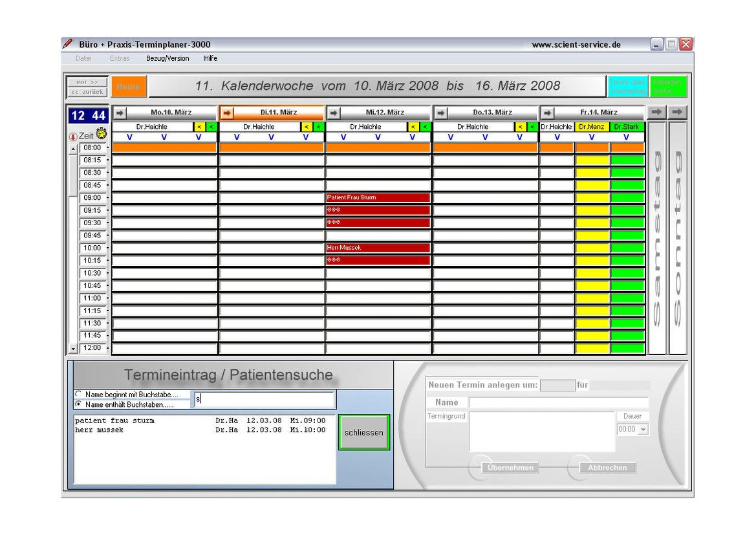Screen dimensions: 756x535
Task: Click the arrow icon beside Mi.12. März
Action: (x=334, y=113)
